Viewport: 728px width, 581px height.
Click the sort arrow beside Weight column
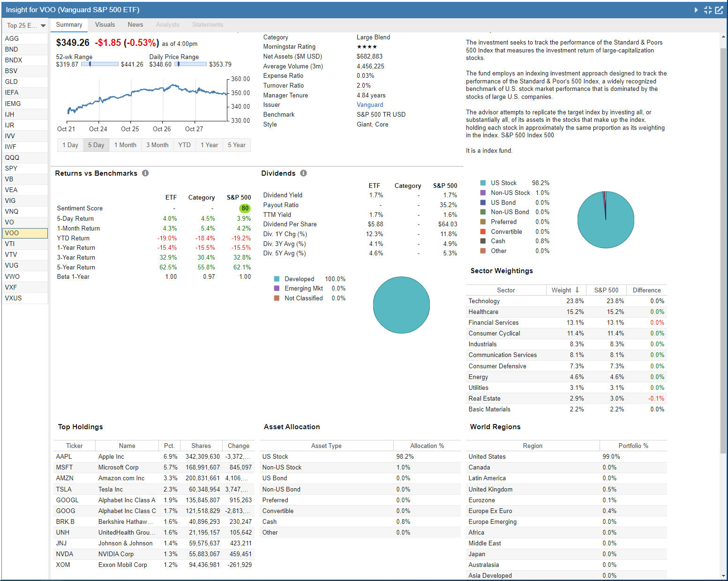point(577,290)
